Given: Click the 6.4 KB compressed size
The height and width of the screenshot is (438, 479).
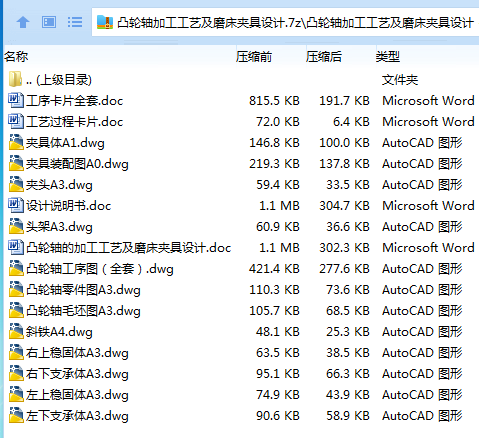Looking at the screenshot, I should click(351, 122).
